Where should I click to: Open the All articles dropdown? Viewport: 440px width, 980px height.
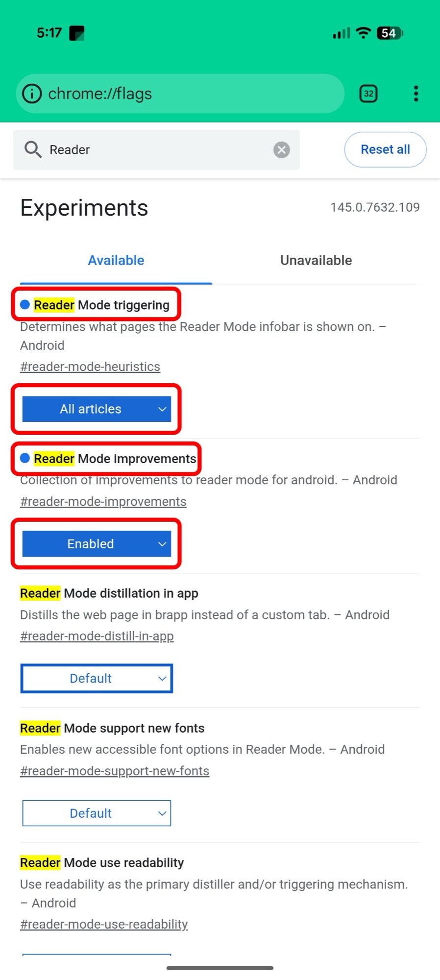(96, 409)
